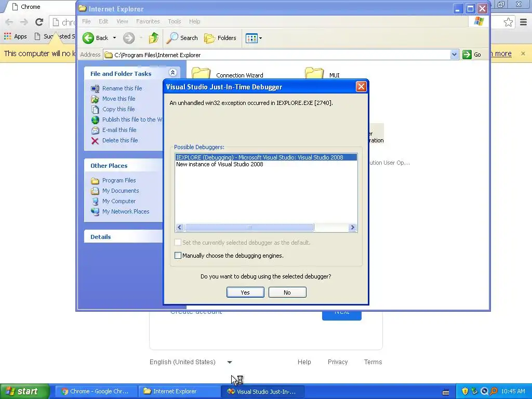Screen dimensions: 532x399
Task: Open the Tools menu in Explorer window
Action: click(175, 21)
